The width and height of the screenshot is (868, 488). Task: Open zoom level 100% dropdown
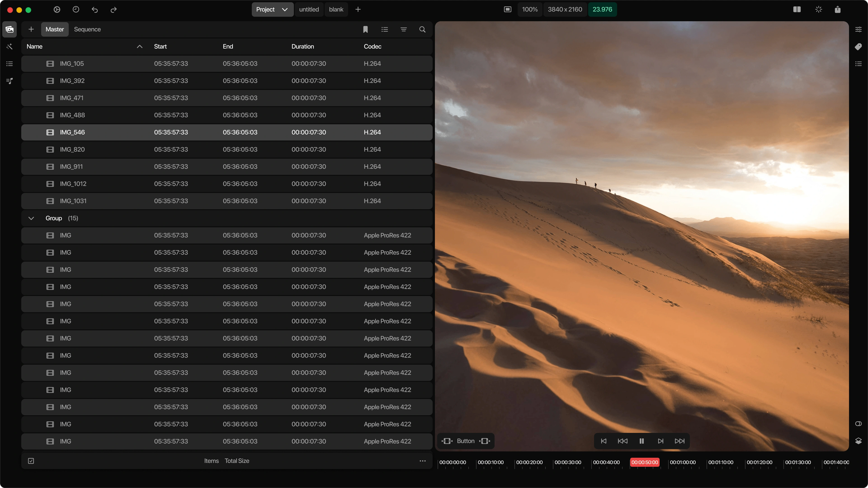[x=530, y=9]
